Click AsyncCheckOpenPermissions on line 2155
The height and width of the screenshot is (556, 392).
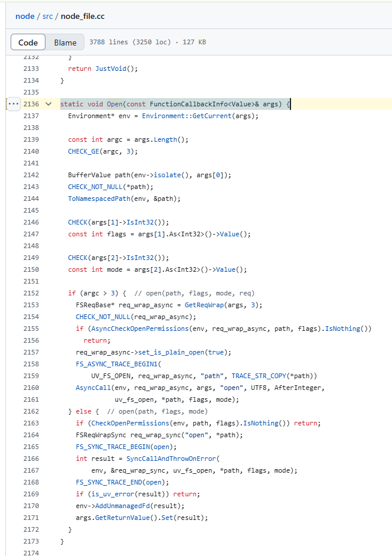[x=140, y=329]
